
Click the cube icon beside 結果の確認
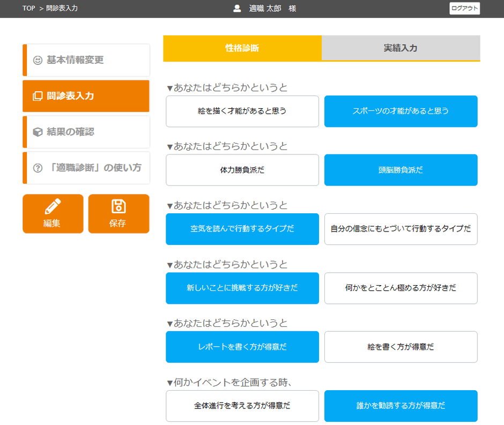pos(38,132)
